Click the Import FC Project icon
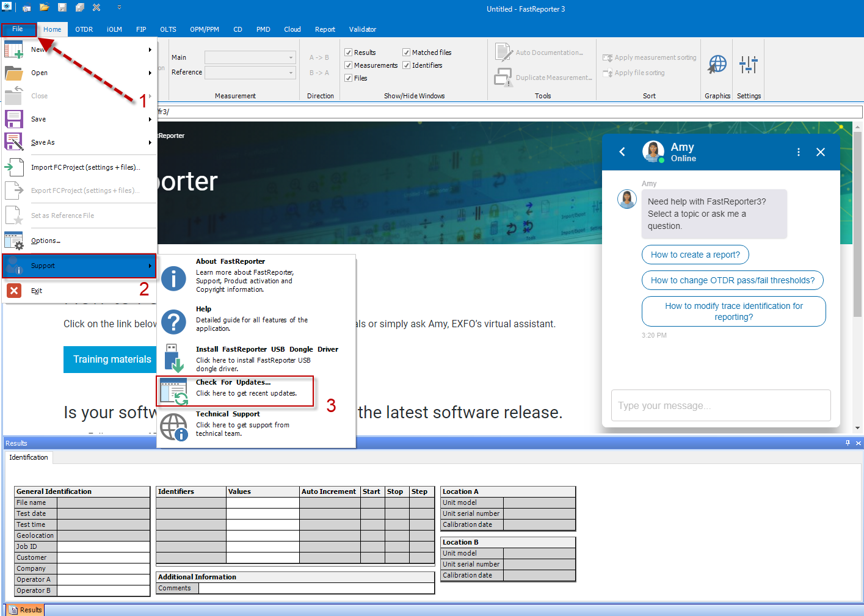The image size is (864, 616). click(14, 167)
